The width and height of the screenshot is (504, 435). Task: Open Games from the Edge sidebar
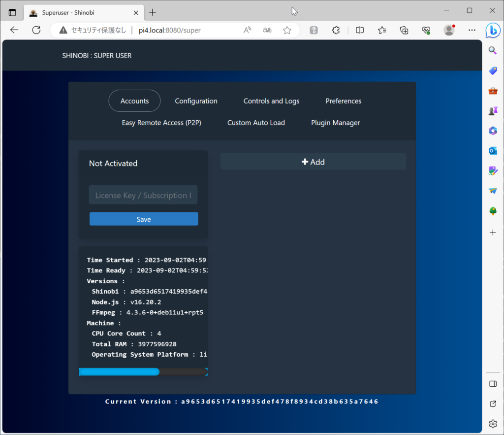pyautogui.click(x=493, y=110)
